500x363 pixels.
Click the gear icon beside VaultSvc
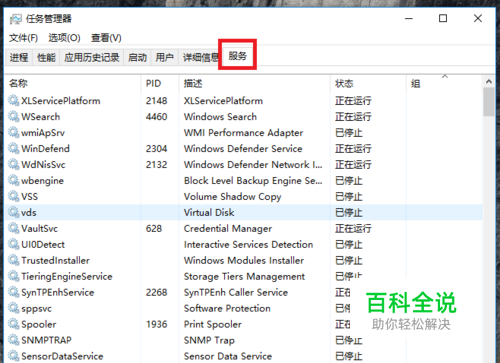[x=14, y=228]
